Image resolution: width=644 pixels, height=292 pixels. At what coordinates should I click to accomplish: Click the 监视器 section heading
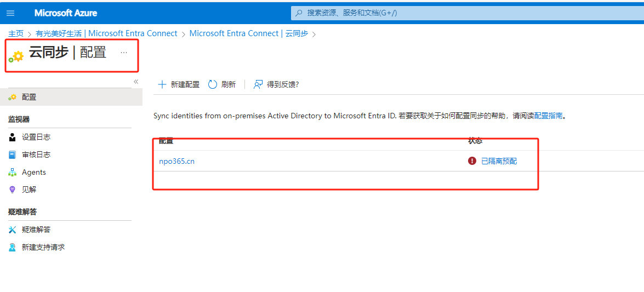(19, 119)
